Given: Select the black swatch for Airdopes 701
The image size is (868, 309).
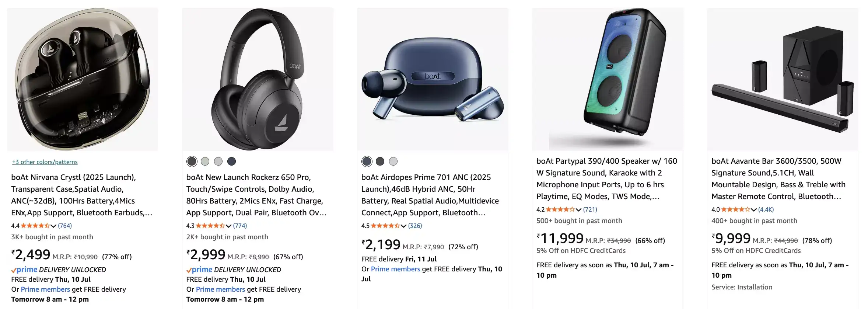Looking at the screenshot, I should coord(380,161).
